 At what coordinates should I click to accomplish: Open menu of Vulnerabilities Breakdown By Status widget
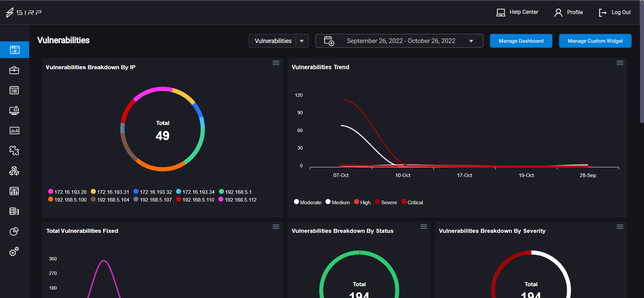424,227
